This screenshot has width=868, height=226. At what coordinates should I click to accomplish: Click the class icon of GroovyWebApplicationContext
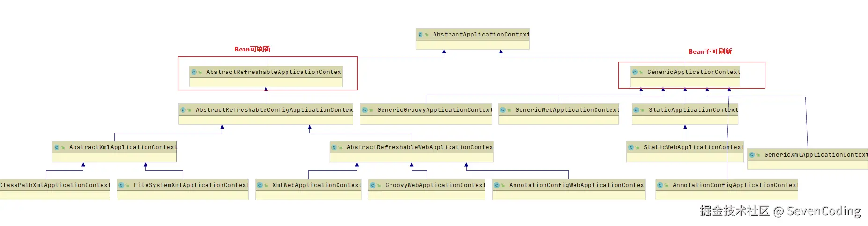coord(373,185)
